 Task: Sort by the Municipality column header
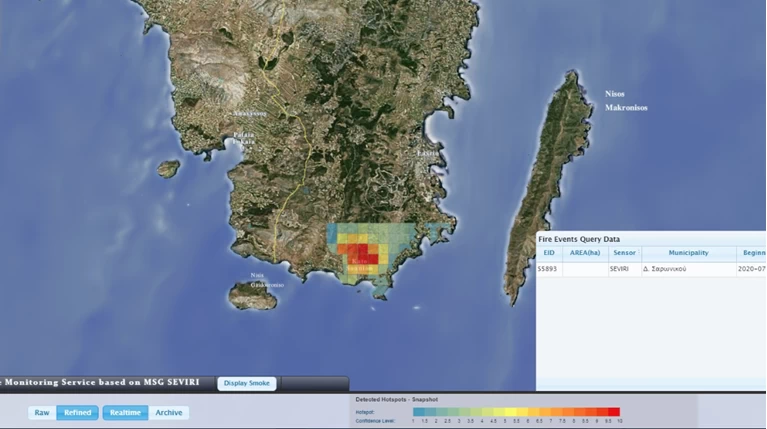pos(688,253)
